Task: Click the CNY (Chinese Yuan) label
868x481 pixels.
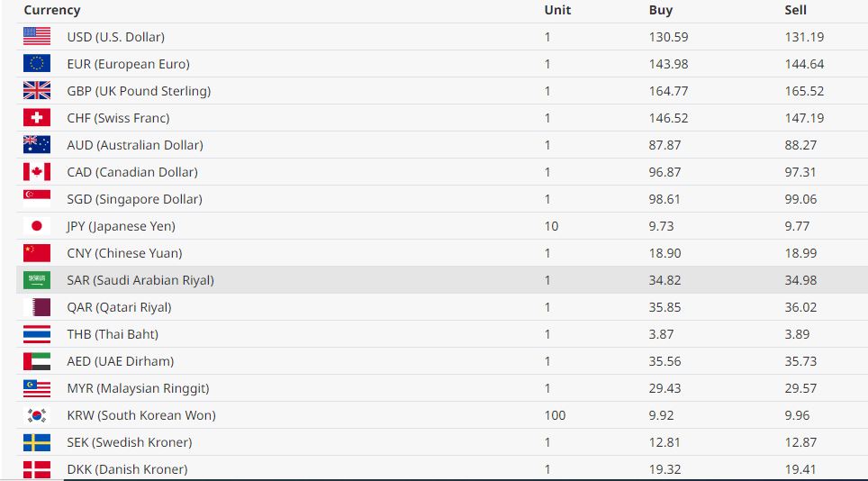Action: click(x=124, y=253)
